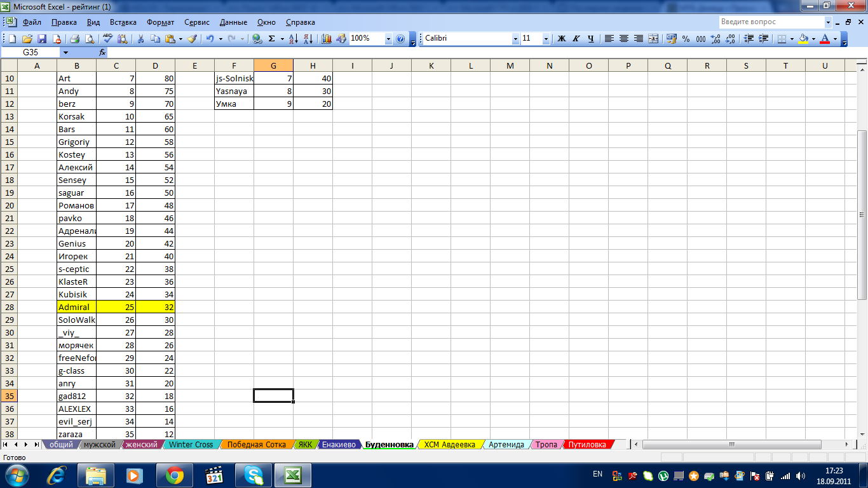Open the Формат menu

point(160,22)
